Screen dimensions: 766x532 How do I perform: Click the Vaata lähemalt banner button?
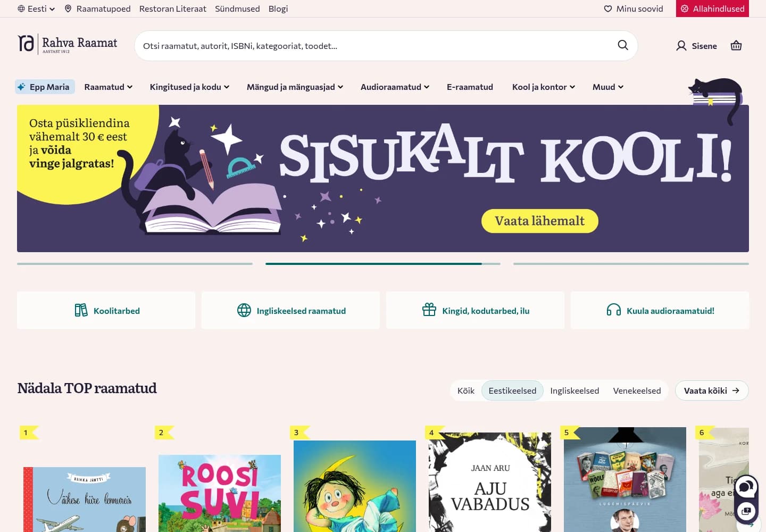coord(539,221)
